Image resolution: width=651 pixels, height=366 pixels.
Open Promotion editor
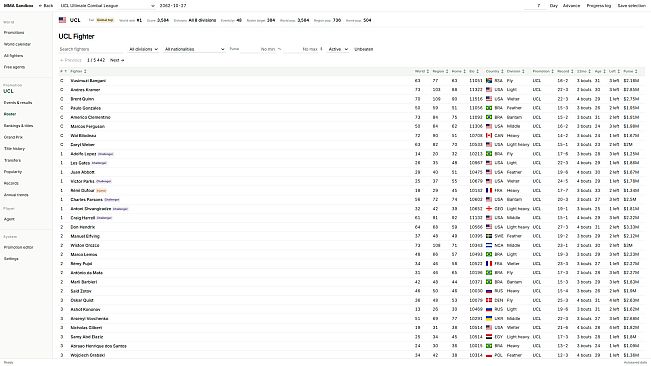(18, 247)
